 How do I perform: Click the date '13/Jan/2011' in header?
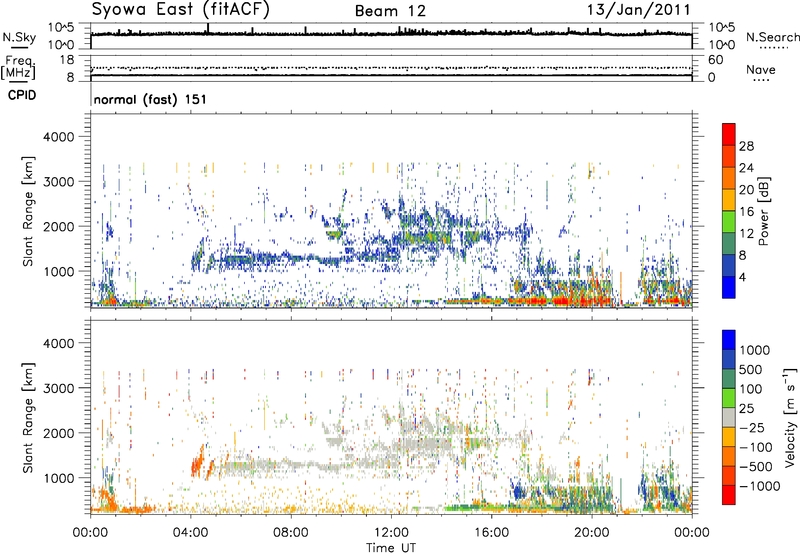638,10
